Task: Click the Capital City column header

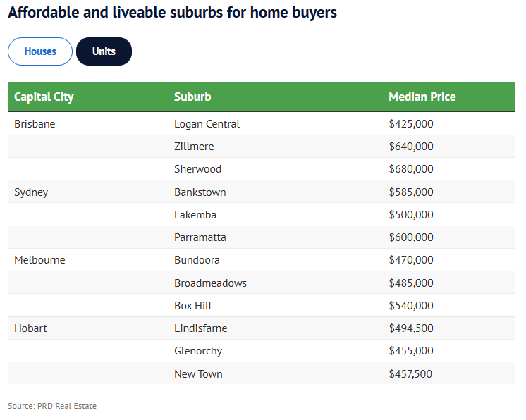Action: click(x=44, y=97)
